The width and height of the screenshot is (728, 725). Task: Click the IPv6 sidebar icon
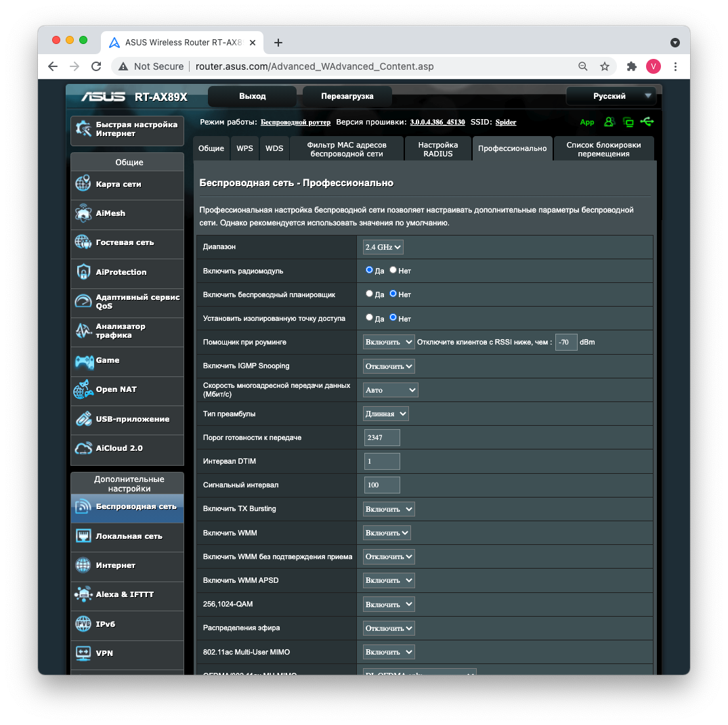[83, 623]
